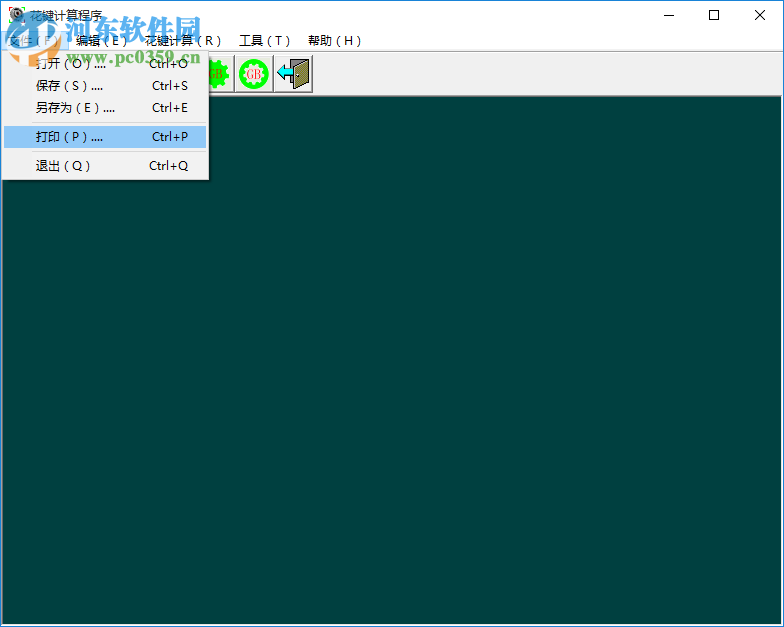Open the 工具 (T) menu
The image size is (784, 627).
tap(264, 41)
